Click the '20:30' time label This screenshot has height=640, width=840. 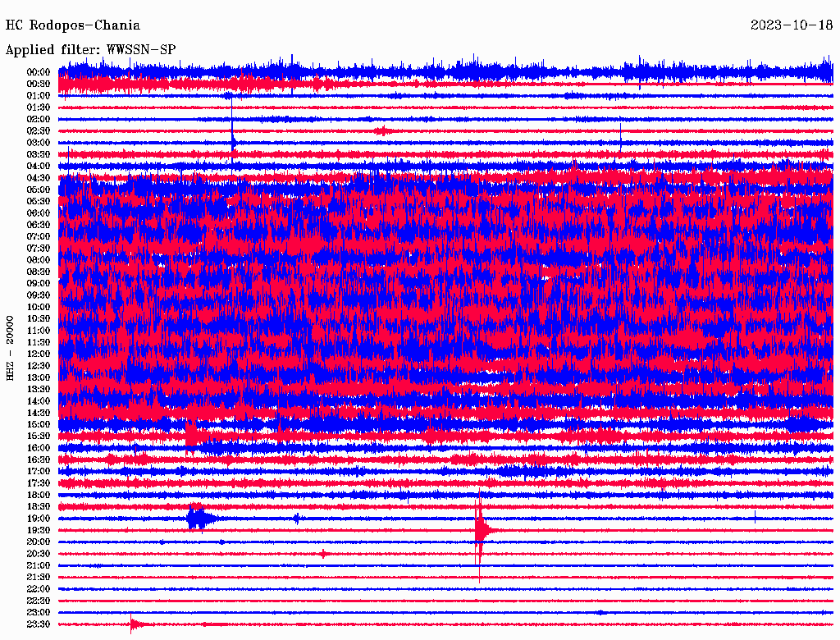pos(39,554)
